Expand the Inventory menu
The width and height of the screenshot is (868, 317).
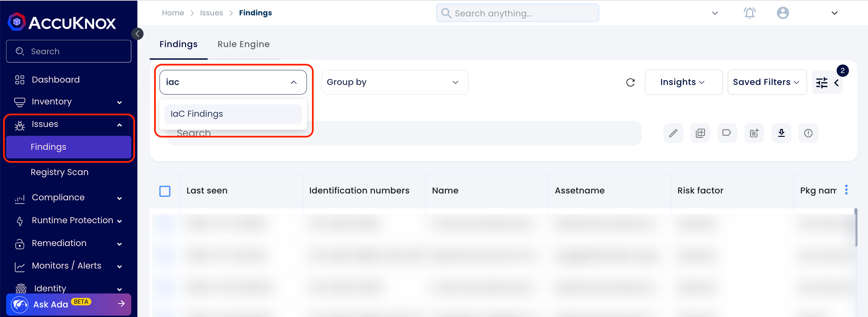click(x=68, y=102)
